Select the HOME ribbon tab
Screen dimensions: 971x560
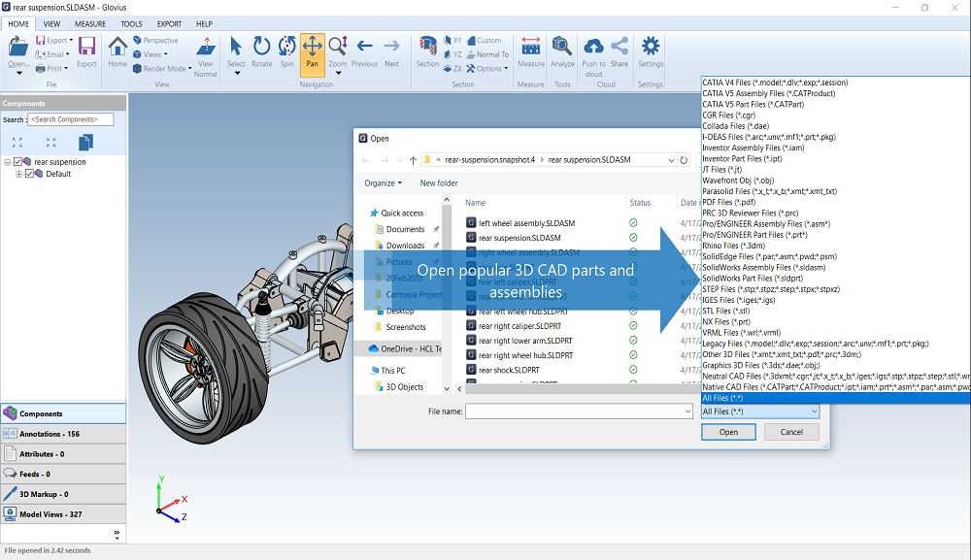[18, 24]
